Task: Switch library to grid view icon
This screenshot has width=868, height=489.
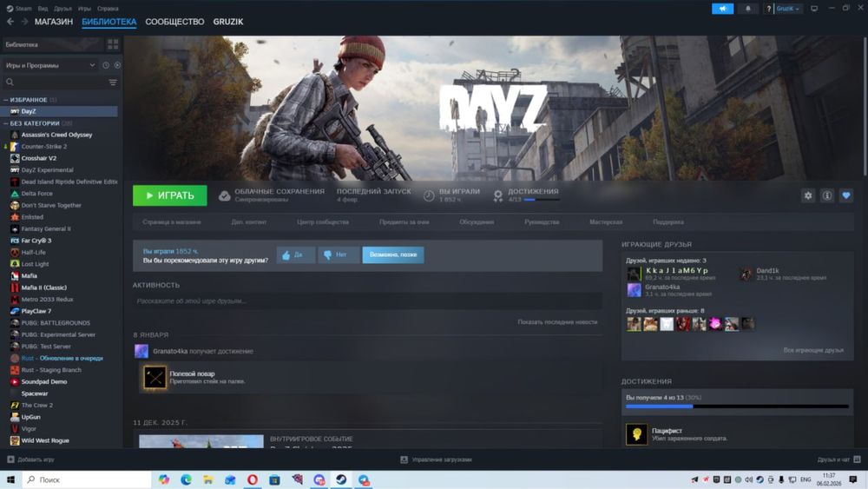Action: (x=113, y=44)
